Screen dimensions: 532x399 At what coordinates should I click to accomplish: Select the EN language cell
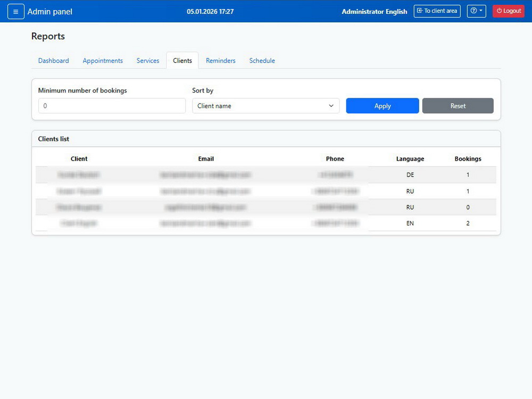coord(410,223)
